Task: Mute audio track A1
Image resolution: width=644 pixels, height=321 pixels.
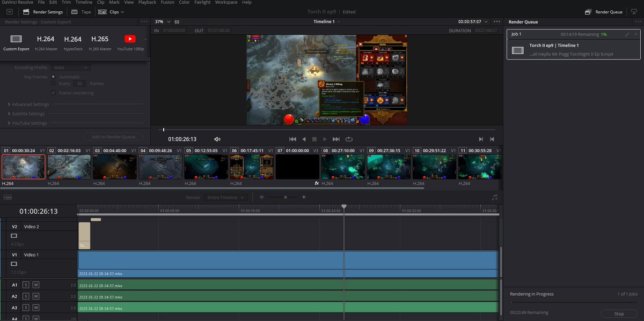Action: [35, 285]
